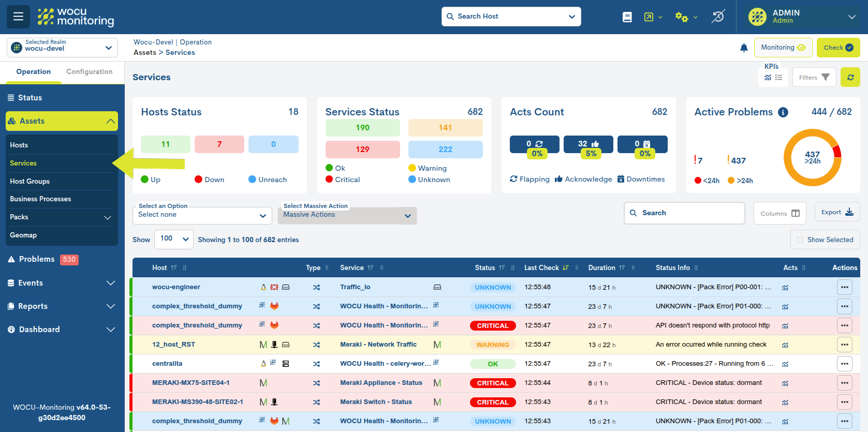868x432 pixels.
Task: Open column options next to Status Info header
Action: (696, 268)
